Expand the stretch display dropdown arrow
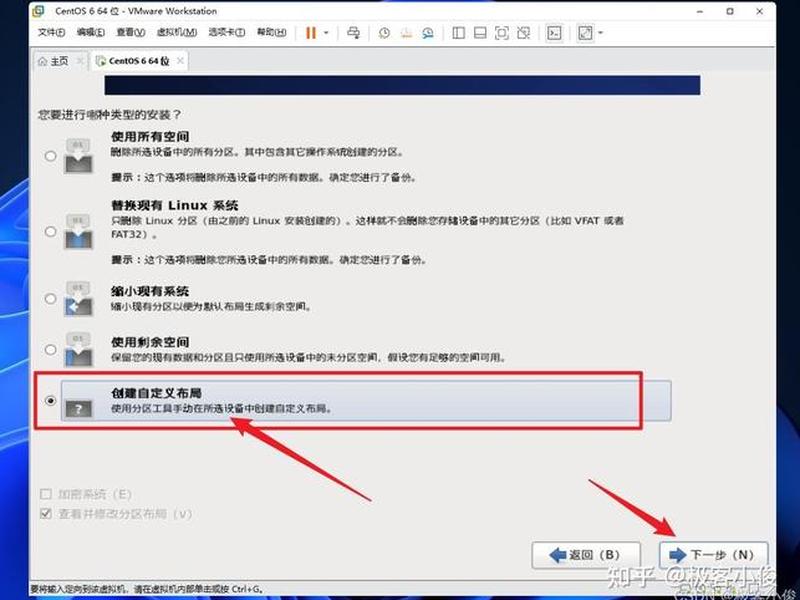 (x=601, y=33)
